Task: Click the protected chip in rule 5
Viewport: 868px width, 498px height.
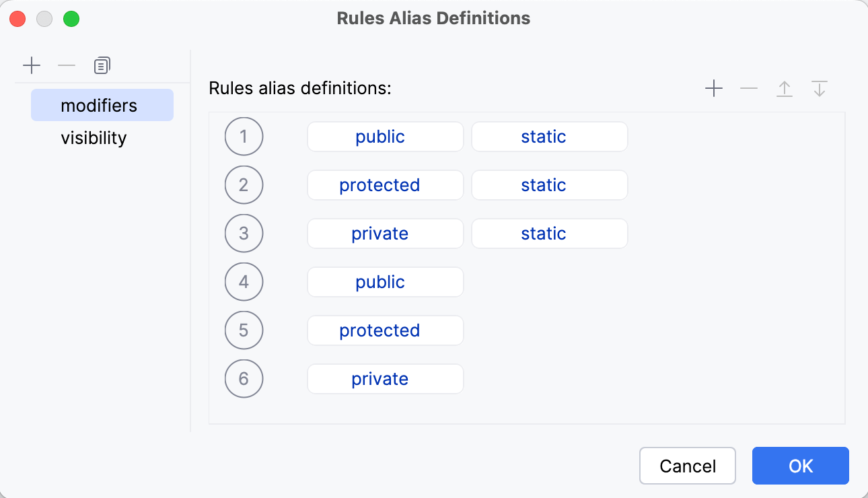Action: 385,330
